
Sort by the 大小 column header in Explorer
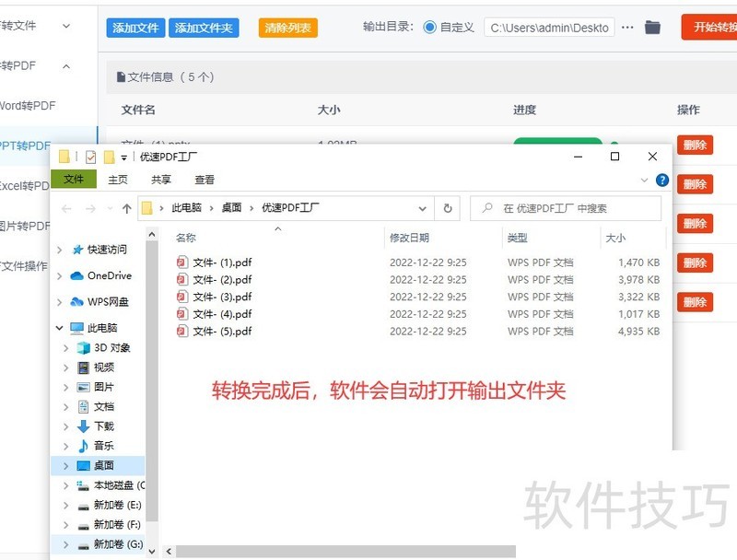click(x=615, y=238)
